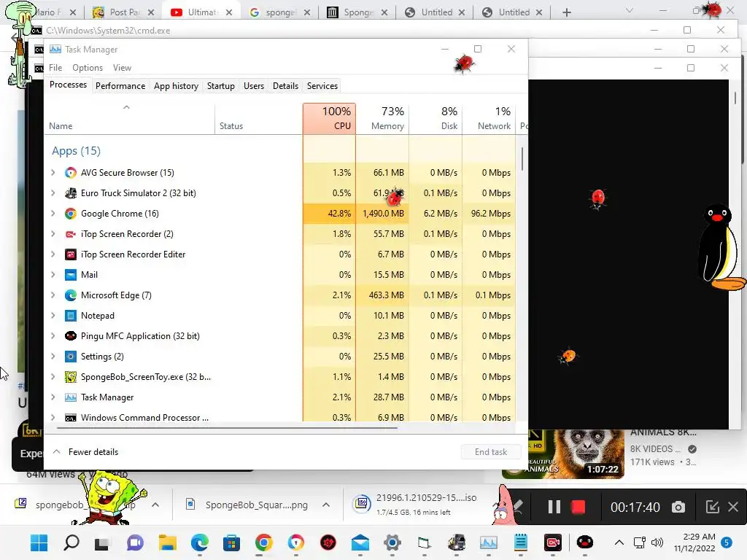Open the ANIMALS 8K video thumbnail
Screen dimensions: 747x560
point(564,454)
